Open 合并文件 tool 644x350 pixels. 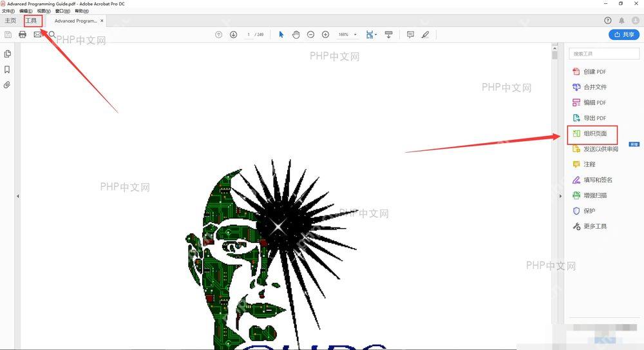[x=589, y=87]
